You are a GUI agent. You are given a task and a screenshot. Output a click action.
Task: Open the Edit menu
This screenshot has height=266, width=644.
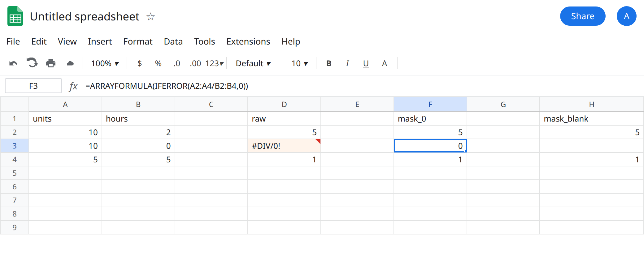pos(39,41)
